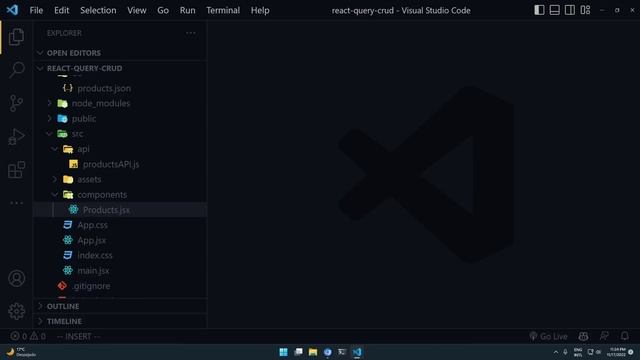Toggle the secondary side bar layout icon
The image size is (640, 360).
(570, 10)
